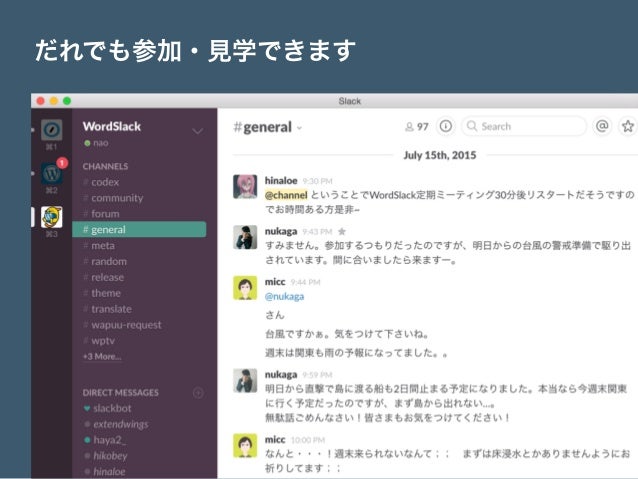Switch to the first workspace compass icon
The height and width of the screenshot is (479, 638).
click(52, 130)
